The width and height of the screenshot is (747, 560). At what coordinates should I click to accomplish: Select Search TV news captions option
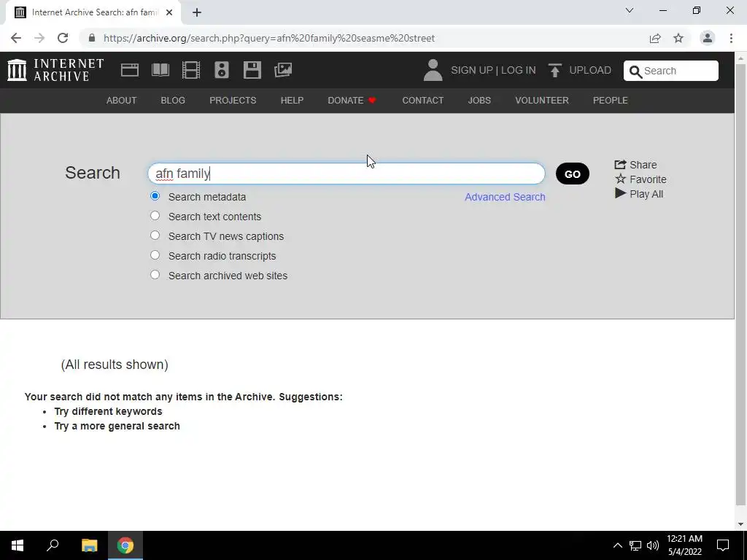[155, 236]
